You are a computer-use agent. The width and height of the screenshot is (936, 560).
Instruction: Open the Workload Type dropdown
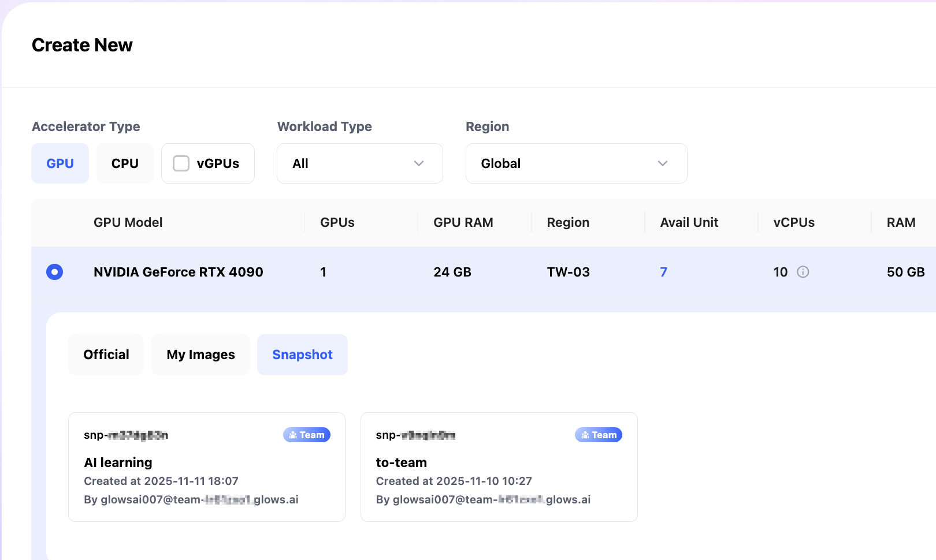point(359,163)
